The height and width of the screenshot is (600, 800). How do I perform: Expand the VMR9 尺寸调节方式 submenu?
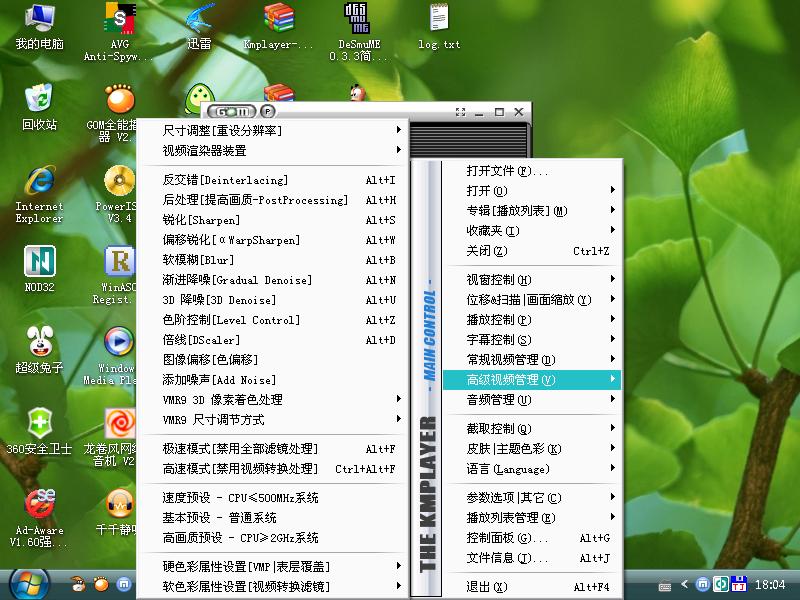point(273,420)
